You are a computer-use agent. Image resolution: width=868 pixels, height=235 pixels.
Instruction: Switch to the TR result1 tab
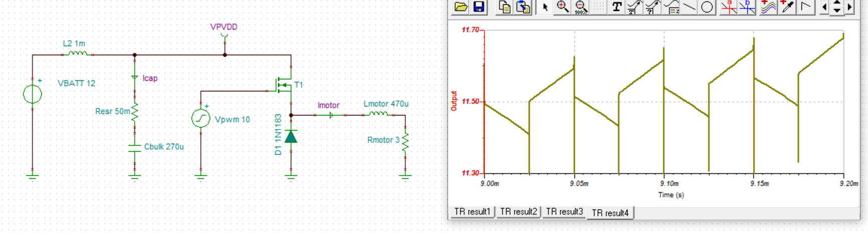[472, 212]
